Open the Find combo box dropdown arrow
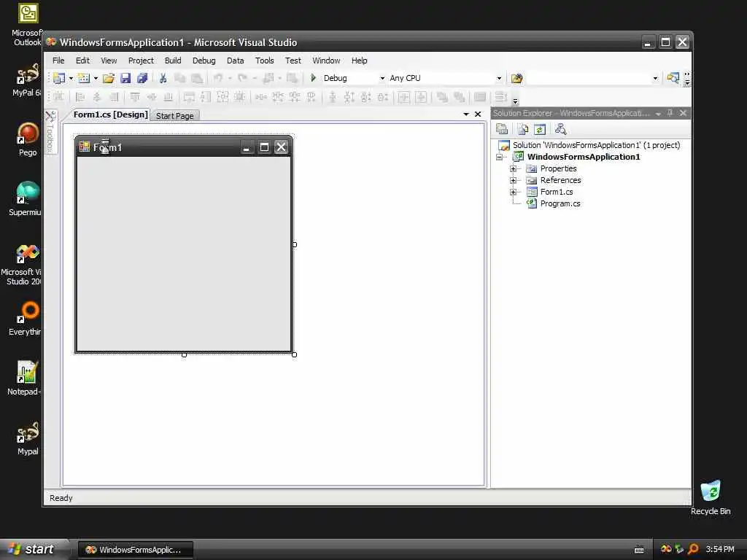Screen dimensions: 747x560 (x=655, y=78)
